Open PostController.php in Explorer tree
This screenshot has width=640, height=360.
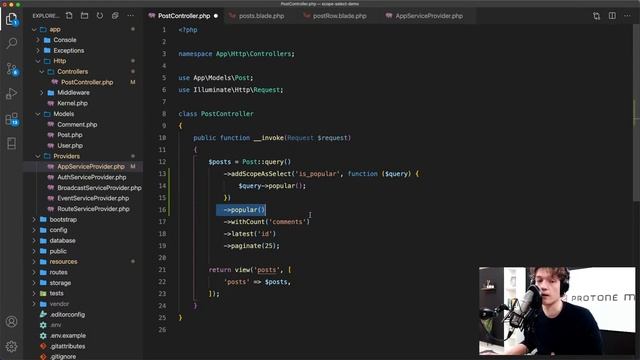(87, 82)
